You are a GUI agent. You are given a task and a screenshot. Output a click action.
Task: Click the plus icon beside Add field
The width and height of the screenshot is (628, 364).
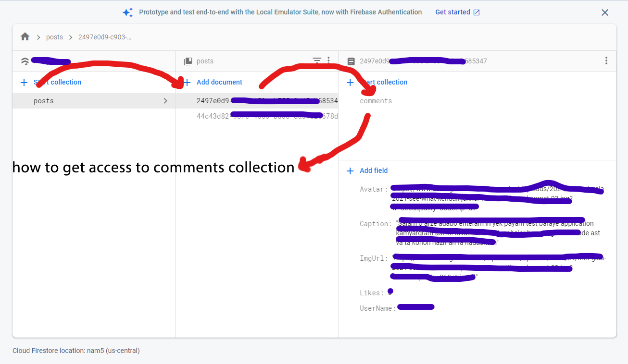[x=351, y=170]
